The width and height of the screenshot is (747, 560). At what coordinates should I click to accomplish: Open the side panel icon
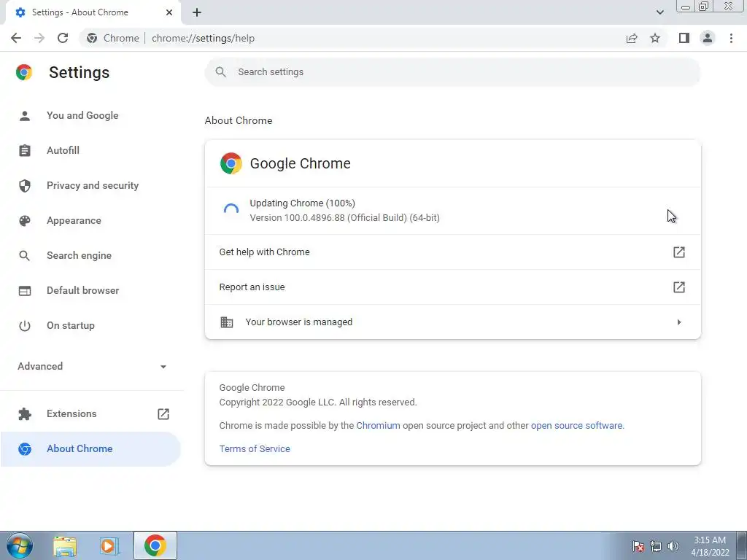[x=684, y=38]
